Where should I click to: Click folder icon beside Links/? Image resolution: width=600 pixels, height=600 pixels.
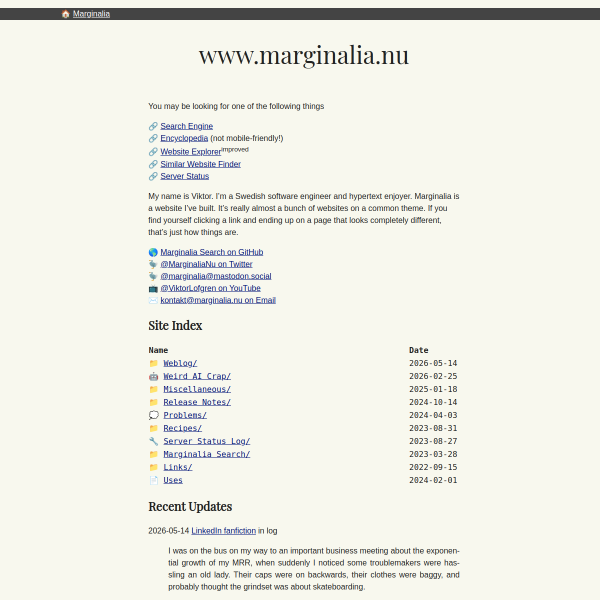[153, 467]
